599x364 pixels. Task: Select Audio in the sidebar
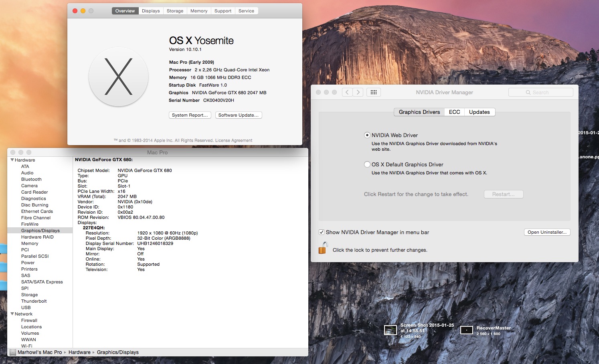click(x=27, y=173)
